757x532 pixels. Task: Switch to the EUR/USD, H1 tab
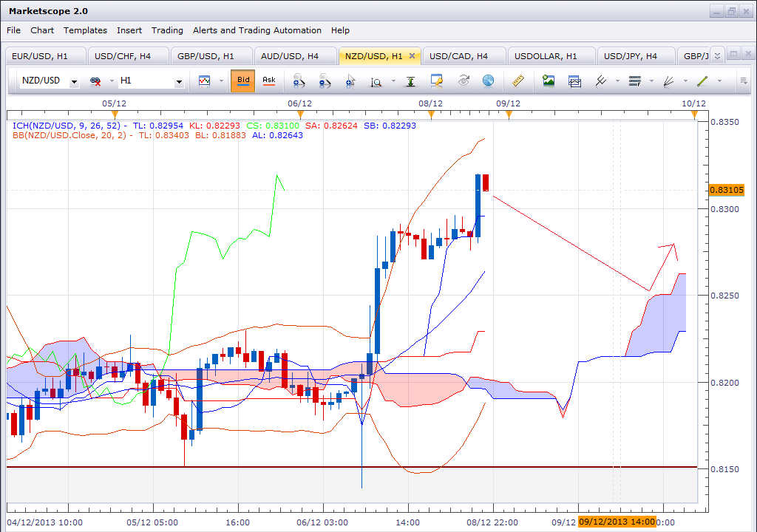[45, 56]
